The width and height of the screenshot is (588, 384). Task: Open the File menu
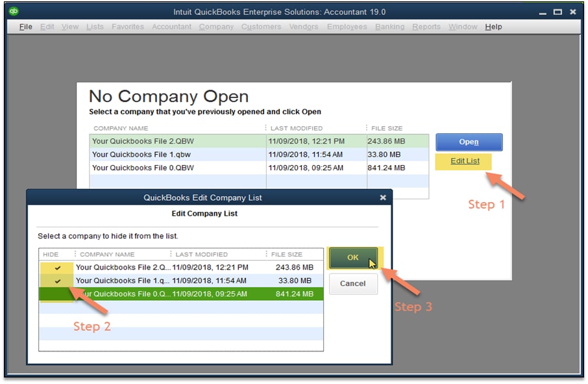click(25, 27)
